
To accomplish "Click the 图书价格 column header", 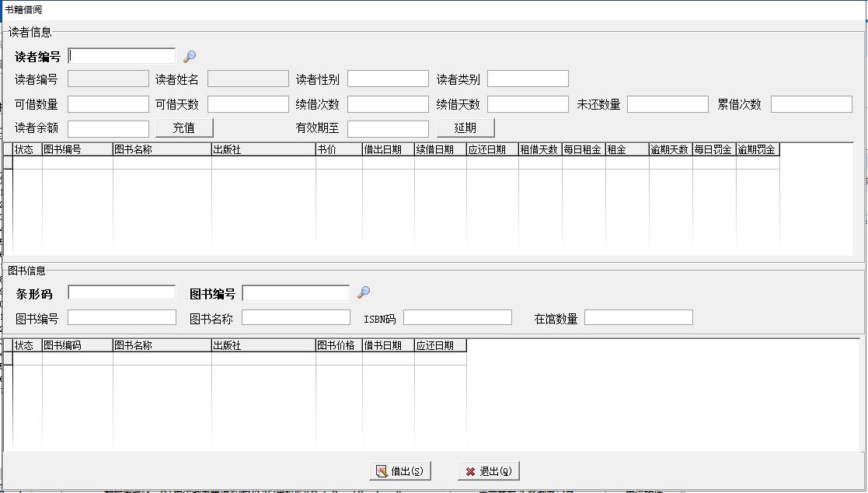I will [x=339, y=346].
